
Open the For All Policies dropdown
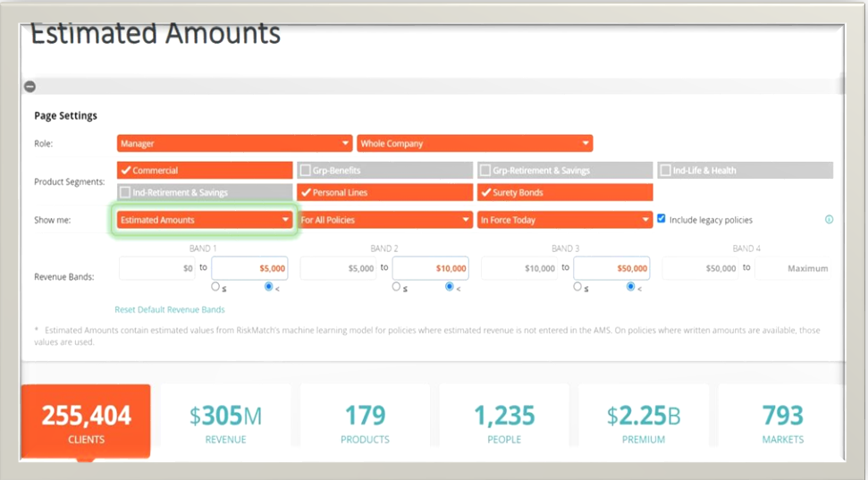[x=384, y=220]
